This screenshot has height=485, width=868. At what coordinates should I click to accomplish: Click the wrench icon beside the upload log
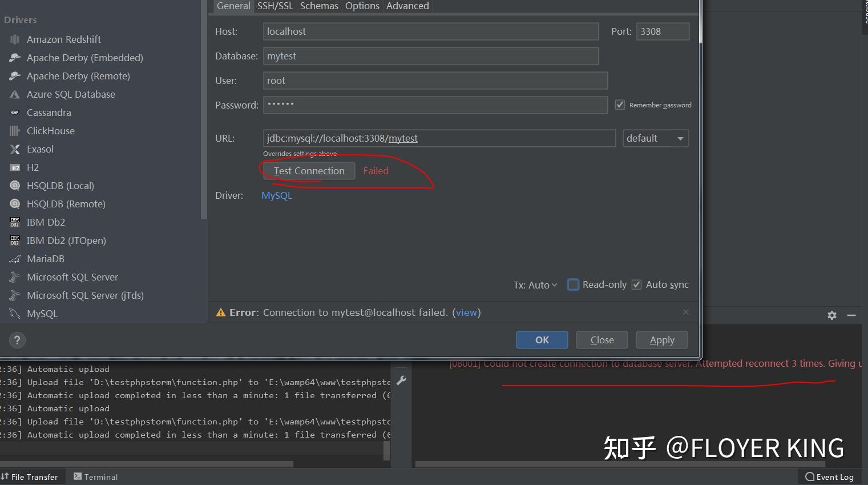(401, 379)
